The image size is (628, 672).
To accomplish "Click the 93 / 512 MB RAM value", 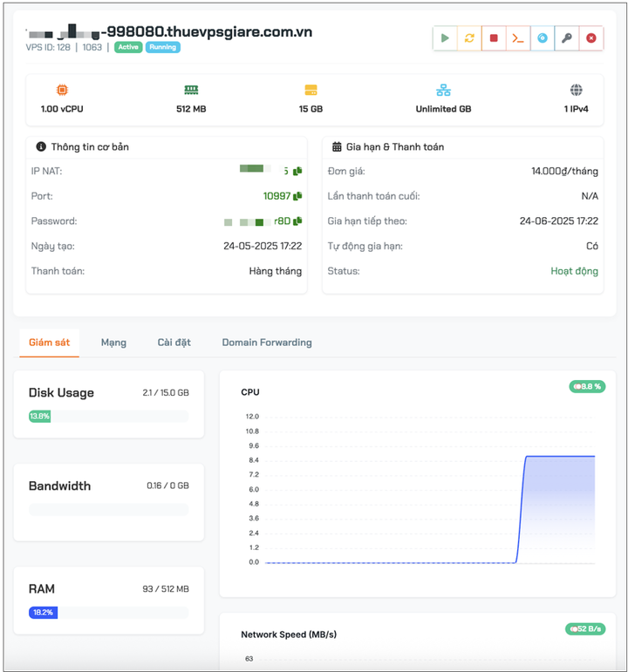I will (166, 589).
